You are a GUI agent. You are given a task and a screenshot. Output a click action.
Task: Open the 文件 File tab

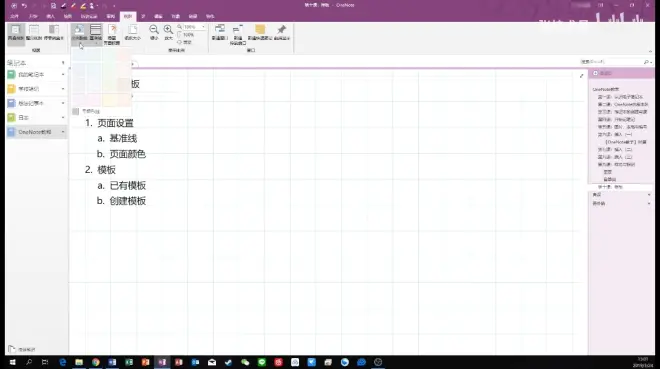coord(14,16)
